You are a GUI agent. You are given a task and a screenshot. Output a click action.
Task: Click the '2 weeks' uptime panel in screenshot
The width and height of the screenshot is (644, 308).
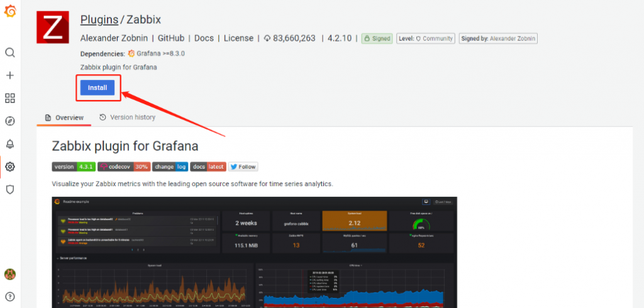246,221
